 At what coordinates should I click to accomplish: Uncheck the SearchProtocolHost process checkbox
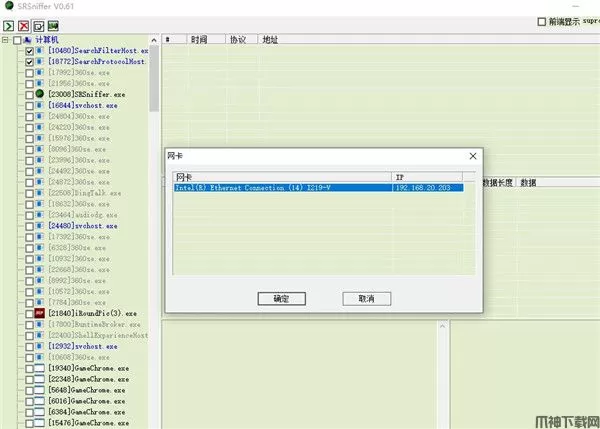[29, 61]
